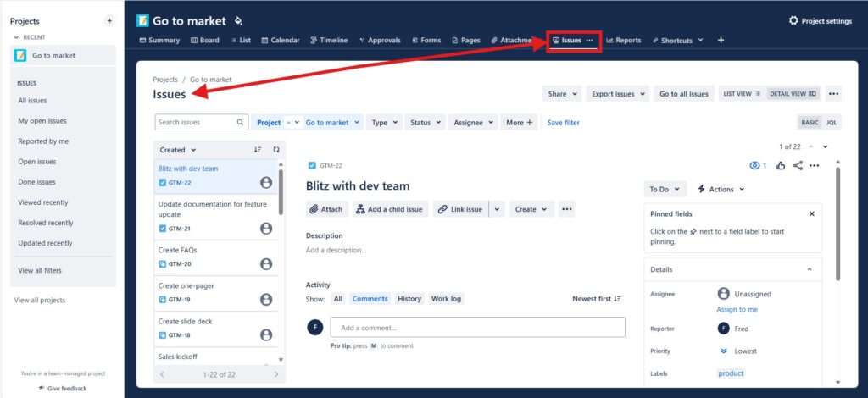Open the Reports tab

623,40
